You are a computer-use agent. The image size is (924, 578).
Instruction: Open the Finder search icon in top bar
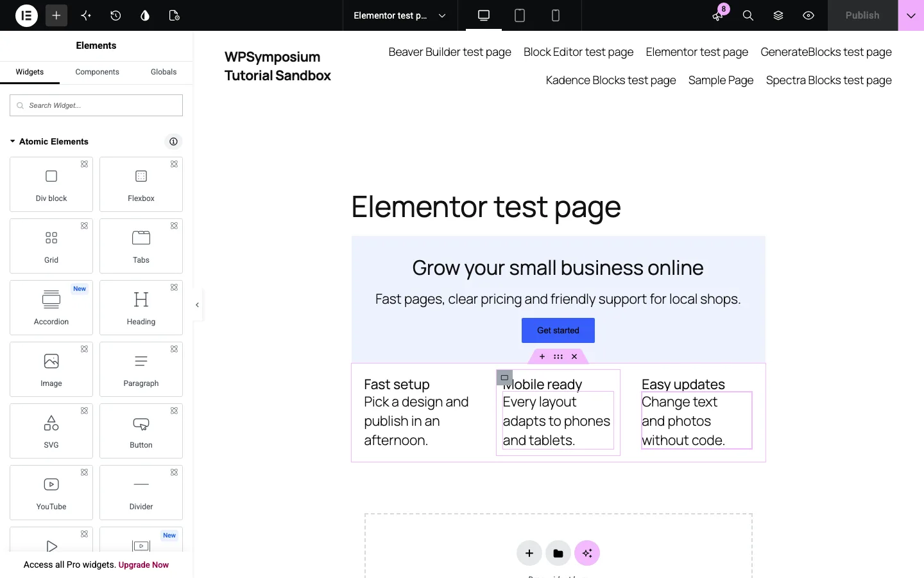pos(748,15)
